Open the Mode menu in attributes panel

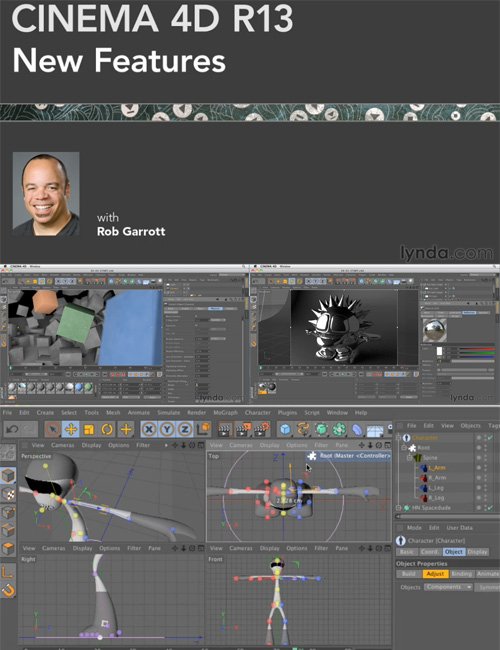(x=414, y=528)
